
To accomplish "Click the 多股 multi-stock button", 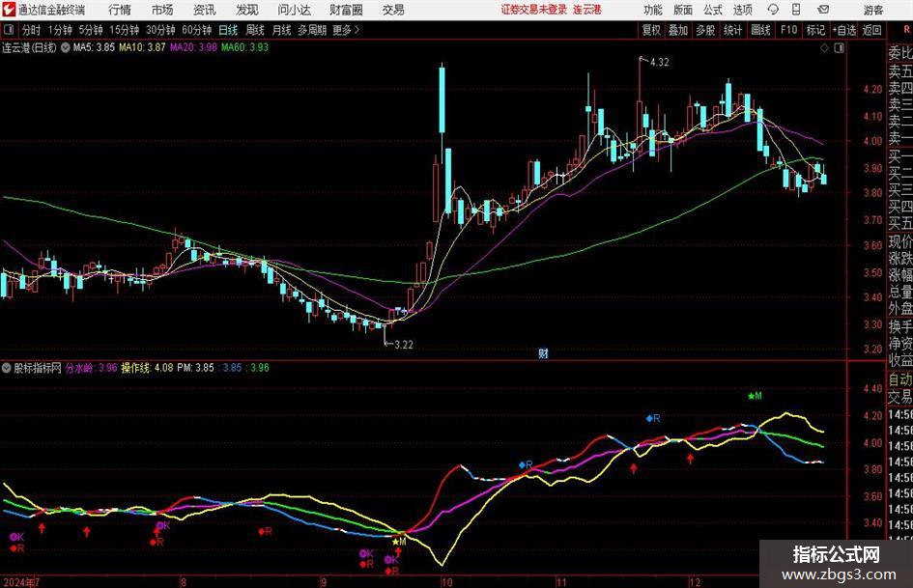I will tap(705, 30).
